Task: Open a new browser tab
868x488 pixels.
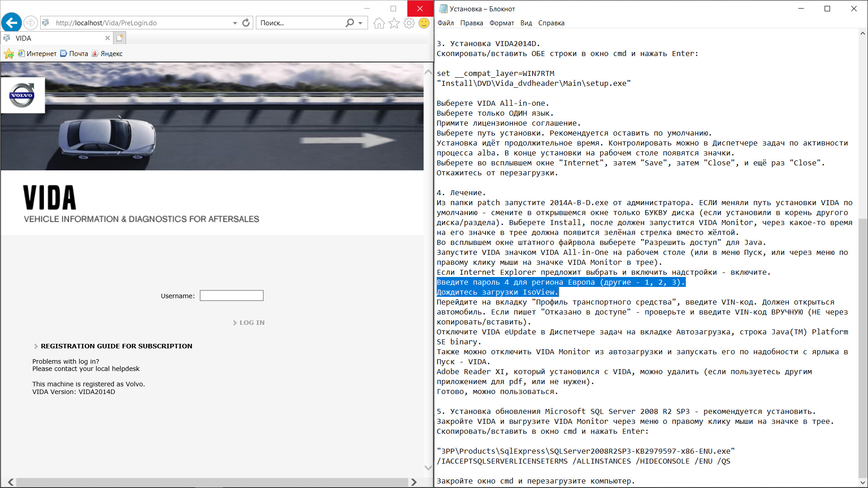Action: coord(119,38)
